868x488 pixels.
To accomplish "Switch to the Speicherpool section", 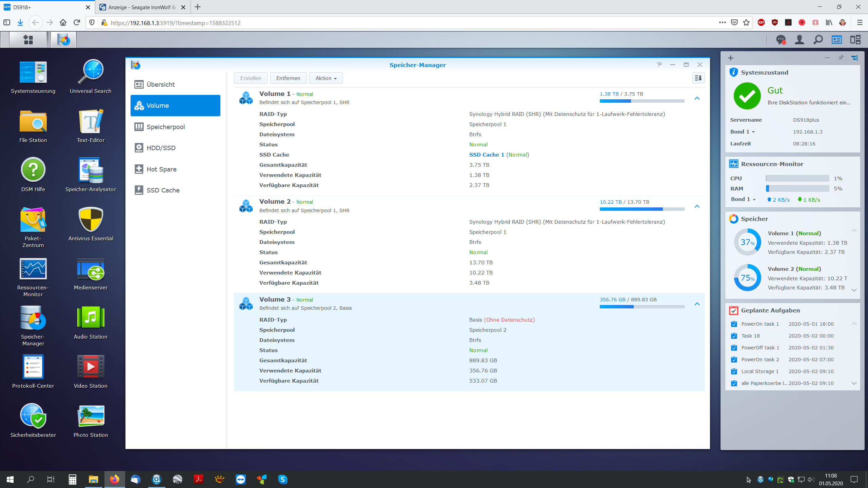I will (x=165, y=127).
